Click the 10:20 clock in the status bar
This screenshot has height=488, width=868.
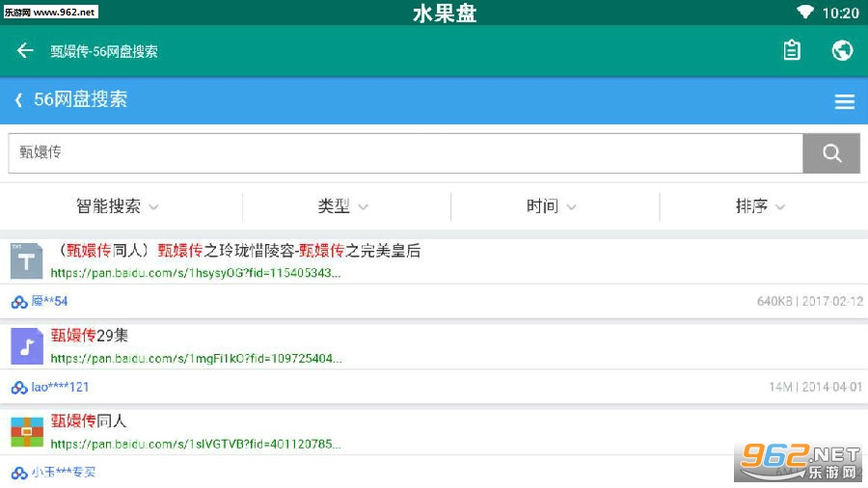pyautogui.click(x=840, y=13)
